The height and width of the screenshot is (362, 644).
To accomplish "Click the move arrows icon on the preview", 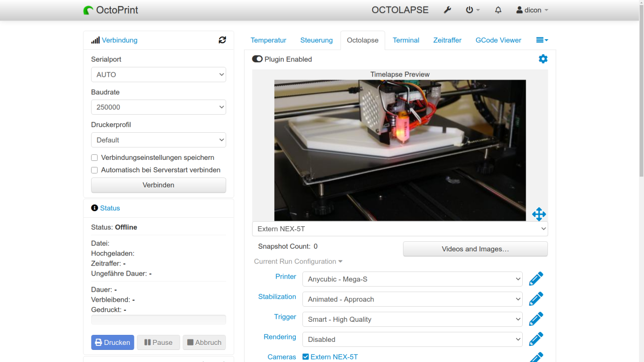I will (539, 214).
